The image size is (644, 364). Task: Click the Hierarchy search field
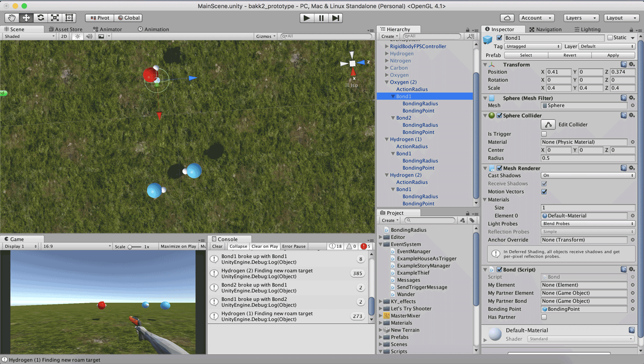point(432,36)
